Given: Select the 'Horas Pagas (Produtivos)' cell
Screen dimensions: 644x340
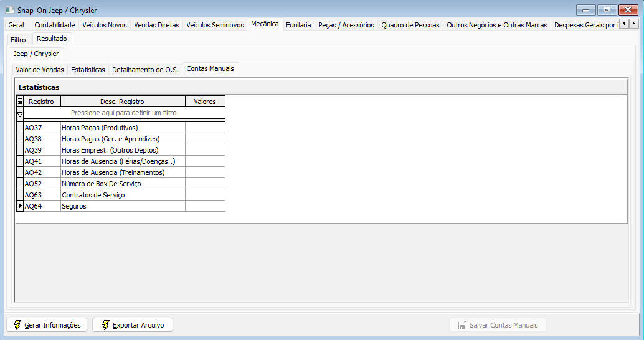Looking at the screenshot, I should click(x=123, y=128).
